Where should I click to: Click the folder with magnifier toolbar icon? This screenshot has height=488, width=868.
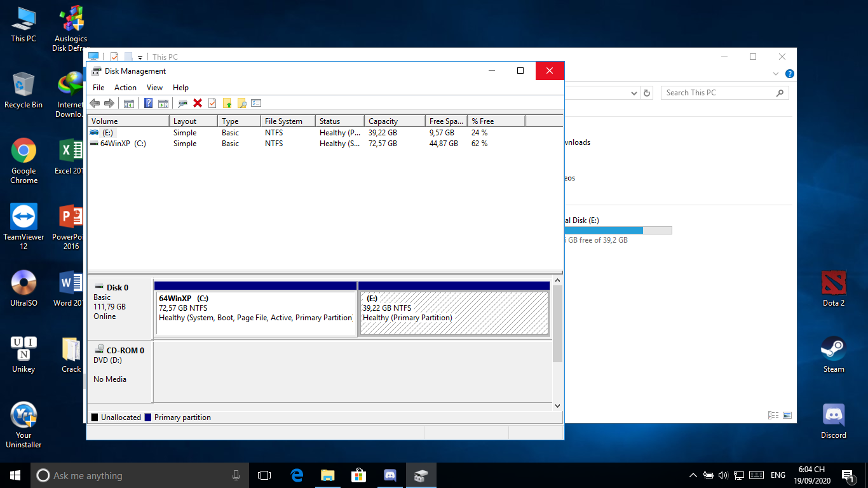coord(241,103)
